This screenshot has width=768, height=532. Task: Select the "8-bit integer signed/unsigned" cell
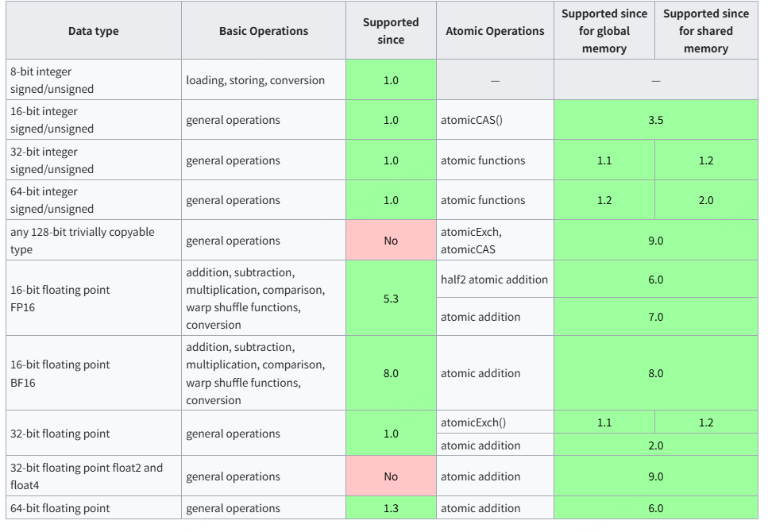click(93, 80)
